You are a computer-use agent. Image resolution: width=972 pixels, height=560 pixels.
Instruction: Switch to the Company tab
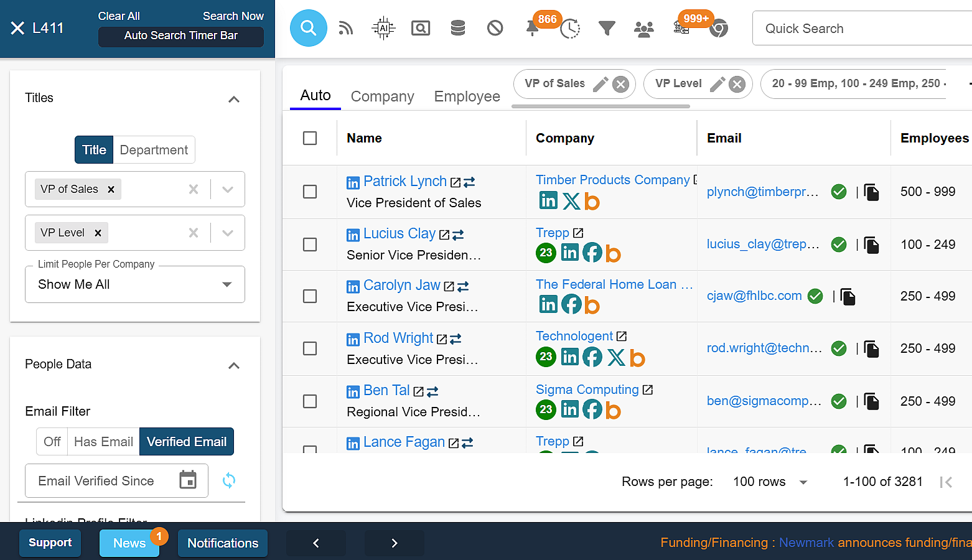pos(382,96)
